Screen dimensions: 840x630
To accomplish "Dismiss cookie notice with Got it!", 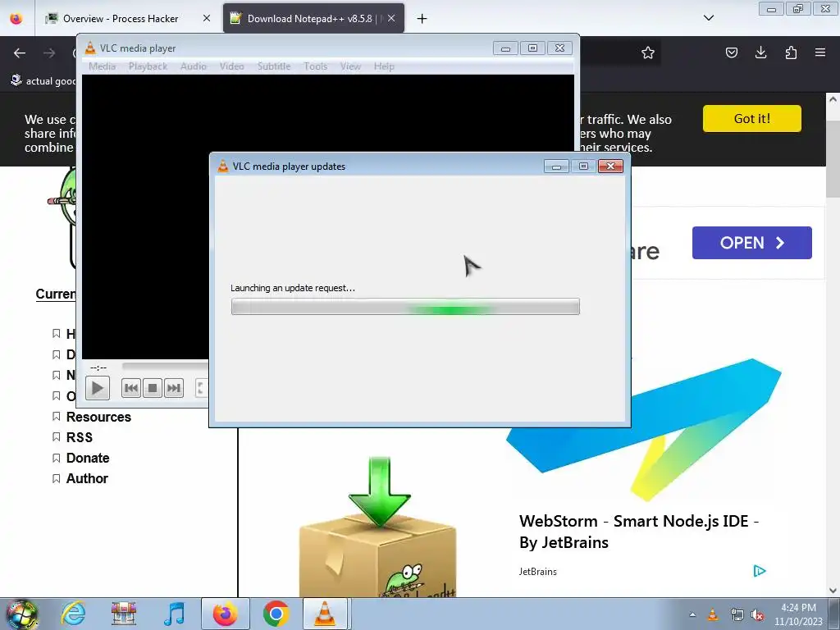I will point(751,118).
